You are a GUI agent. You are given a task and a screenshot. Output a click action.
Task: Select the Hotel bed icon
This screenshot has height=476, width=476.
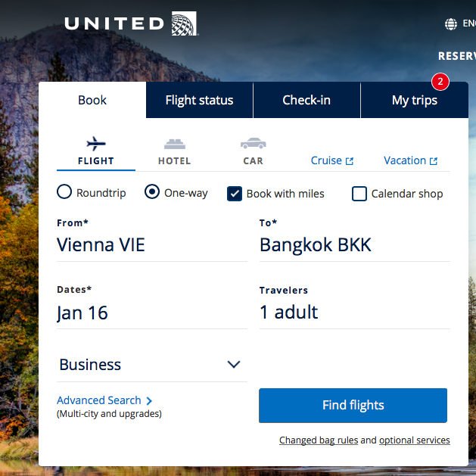tap(175, 144)
